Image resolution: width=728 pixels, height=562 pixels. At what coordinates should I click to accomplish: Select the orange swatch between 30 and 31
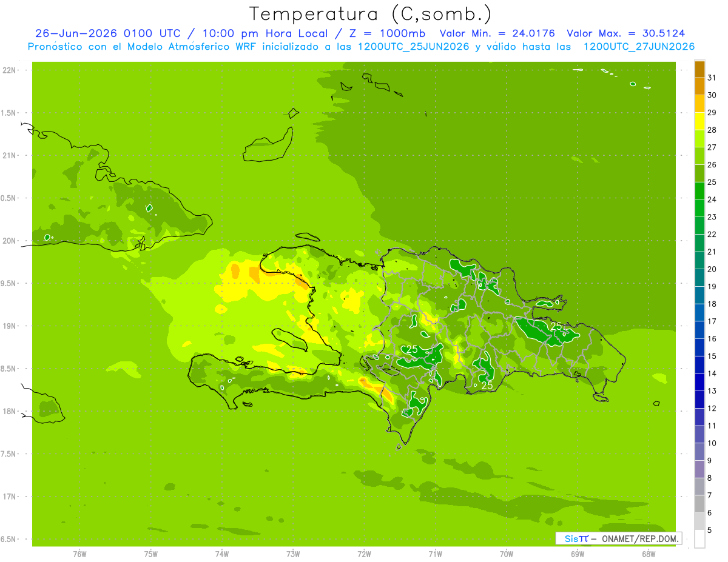699,87
